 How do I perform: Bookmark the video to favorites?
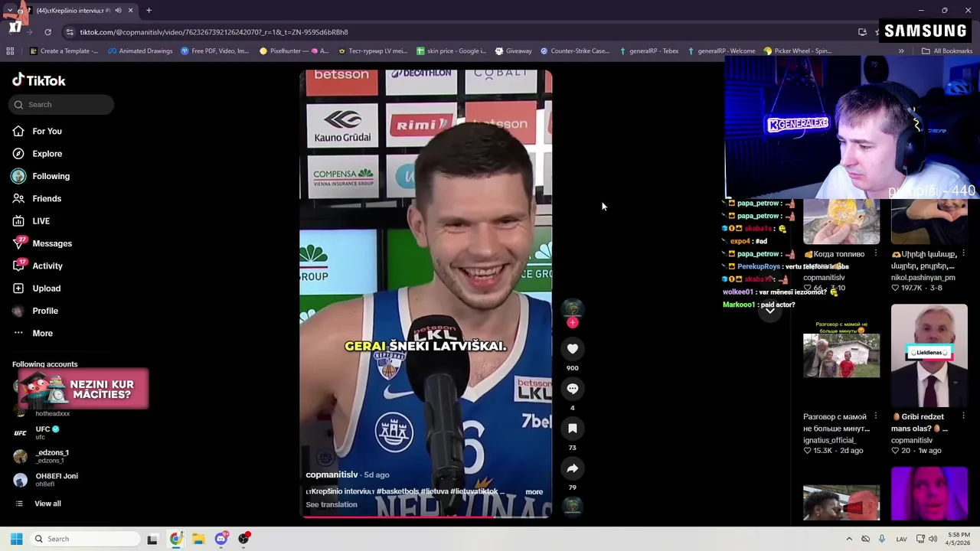coord(572,429)
